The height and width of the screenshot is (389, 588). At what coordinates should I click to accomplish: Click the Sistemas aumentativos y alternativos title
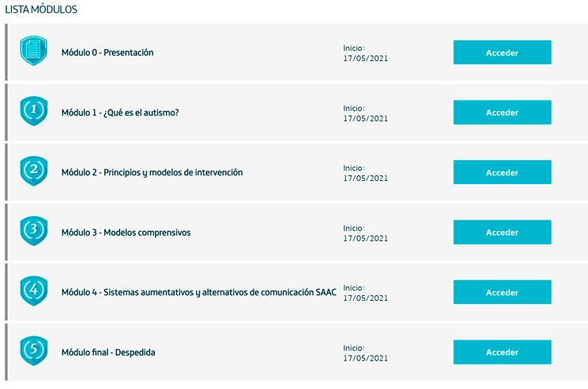click(198, 292)
